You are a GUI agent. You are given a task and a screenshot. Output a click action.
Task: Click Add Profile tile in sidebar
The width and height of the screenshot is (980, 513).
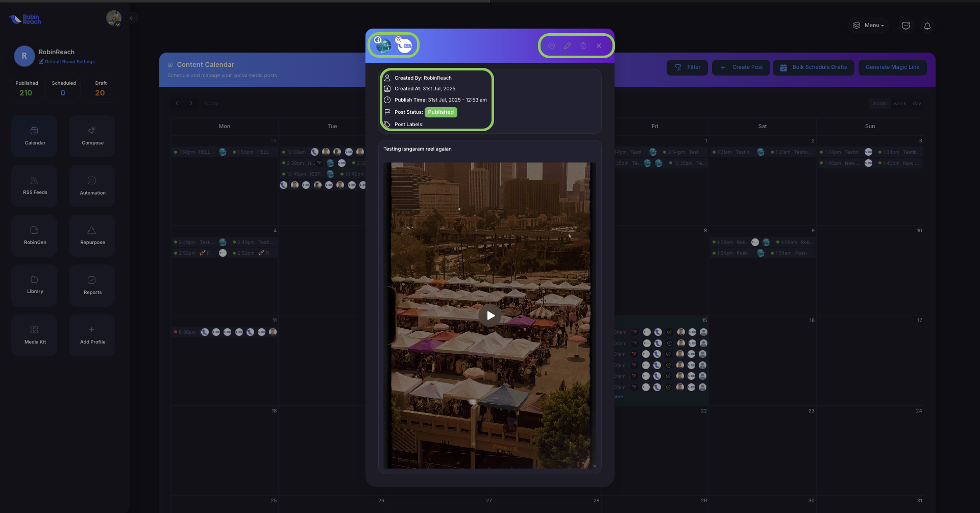coord(92,335)
